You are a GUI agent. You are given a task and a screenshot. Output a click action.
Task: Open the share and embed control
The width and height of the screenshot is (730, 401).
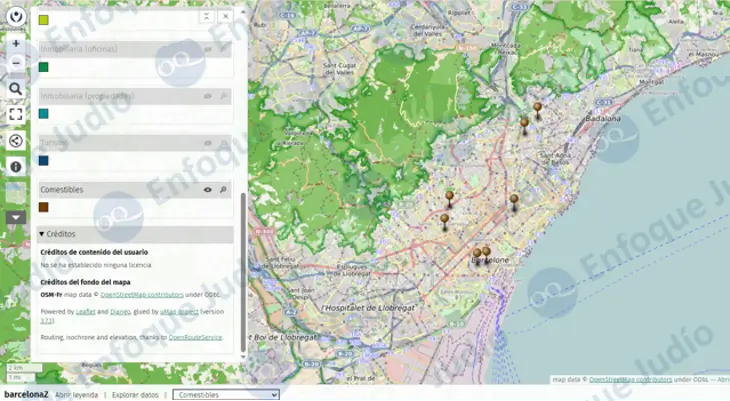point(16,141)
